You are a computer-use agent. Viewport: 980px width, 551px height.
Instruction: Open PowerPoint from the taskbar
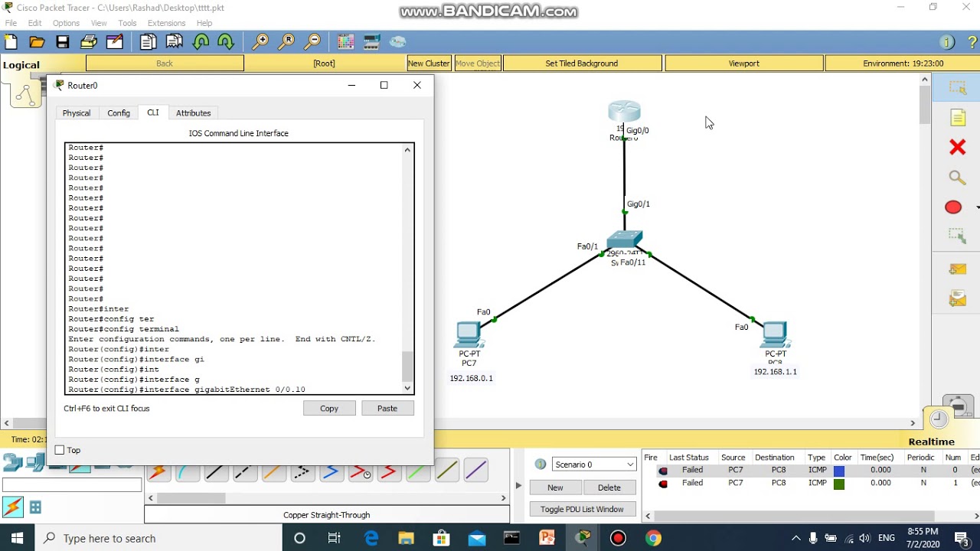547,538
